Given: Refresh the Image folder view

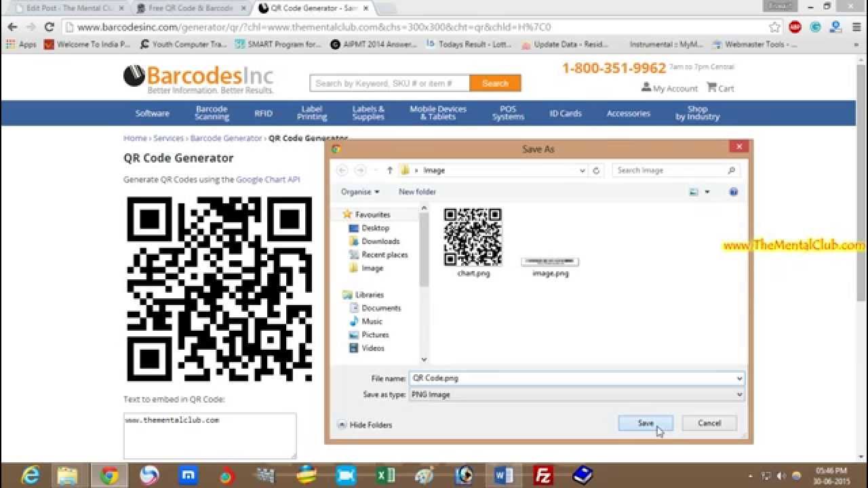Looking at the screenshot, I should 597,171.
